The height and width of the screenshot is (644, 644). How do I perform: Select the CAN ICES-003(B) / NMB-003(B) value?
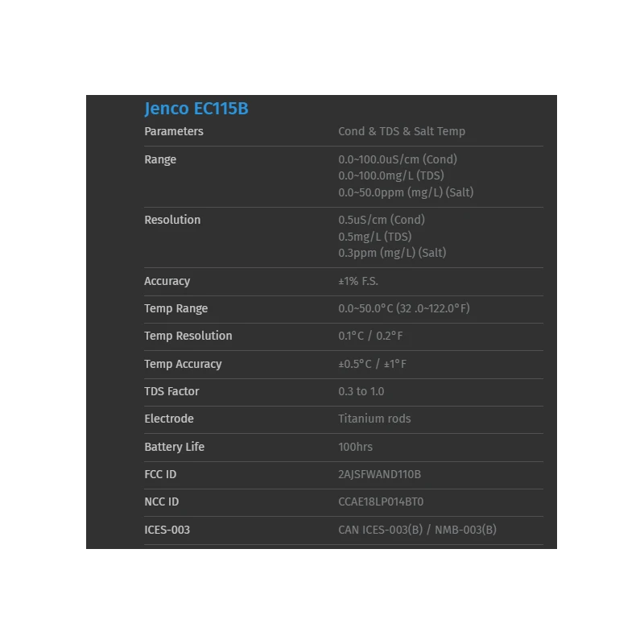click(x=417, y=530)
